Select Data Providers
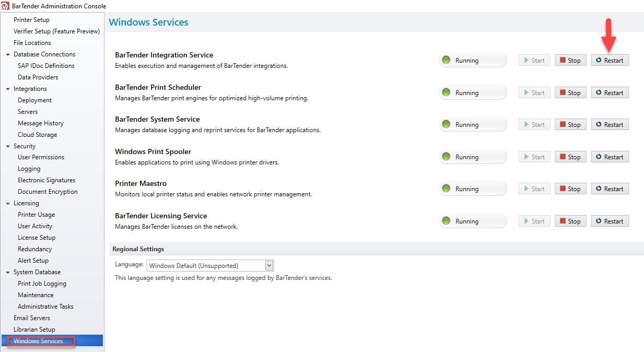The width and height of the screenshot is (644, 352). 38,77
